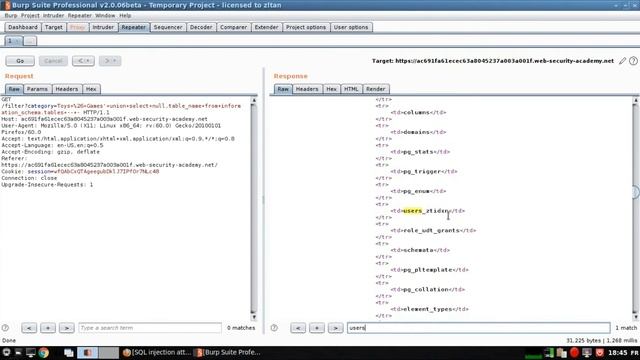
Task: Switch to the Dashboard tab
Action: (x=23, y=27)
